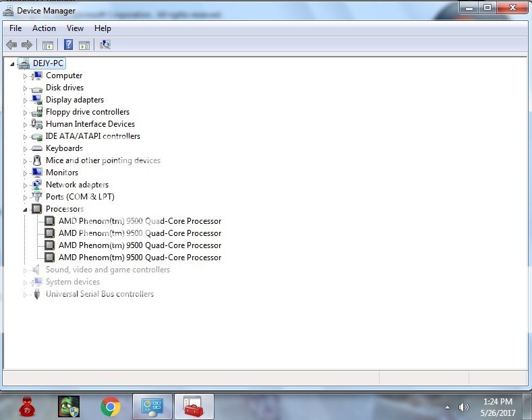Click the Forward arrow toolbar icon
The width and height of the screenshot is (532, 420).
click(x=27, y=44)
